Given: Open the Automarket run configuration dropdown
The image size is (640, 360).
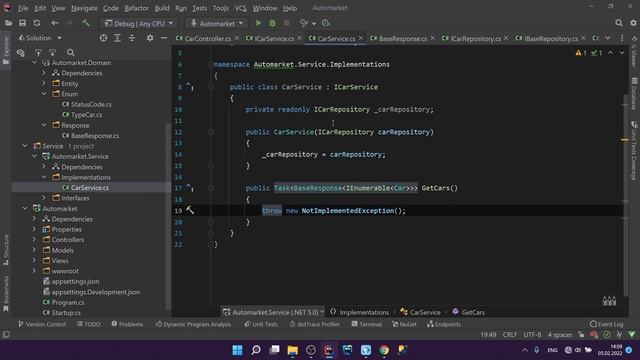Looking at the screenshot, I should pos(217,24).
